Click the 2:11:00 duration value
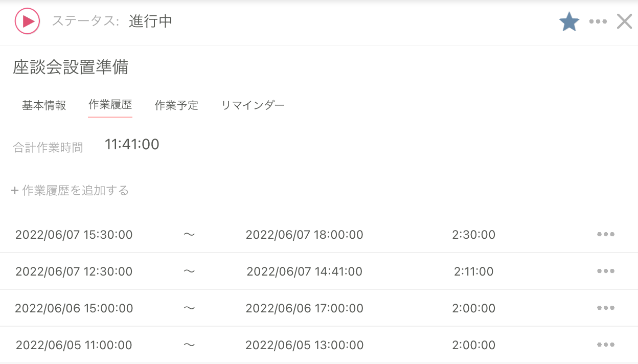 tap(473, 272)
